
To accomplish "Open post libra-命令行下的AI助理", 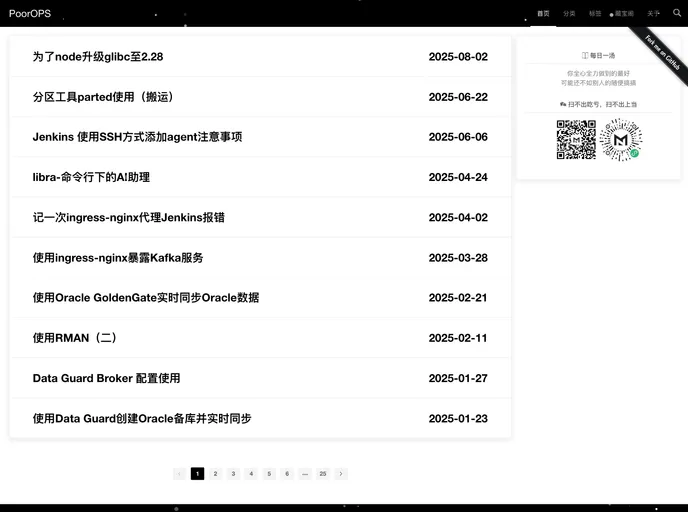I will click(x=91, y=177).
